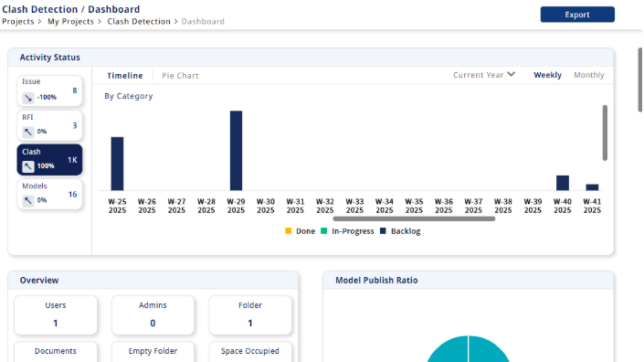644x362 pixels.
Task: Click the Issue count value 8
Action: [75, 90]
